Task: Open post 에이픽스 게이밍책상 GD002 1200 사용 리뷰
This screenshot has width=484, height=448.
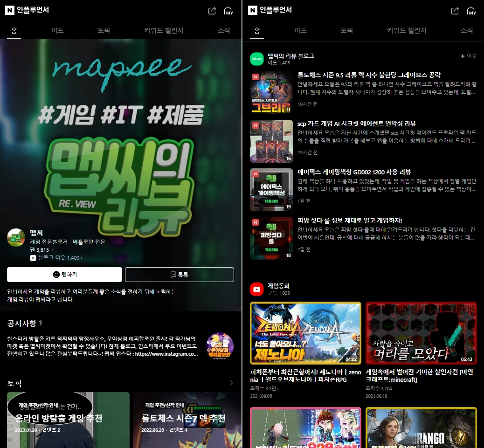Action: [354, 172]
